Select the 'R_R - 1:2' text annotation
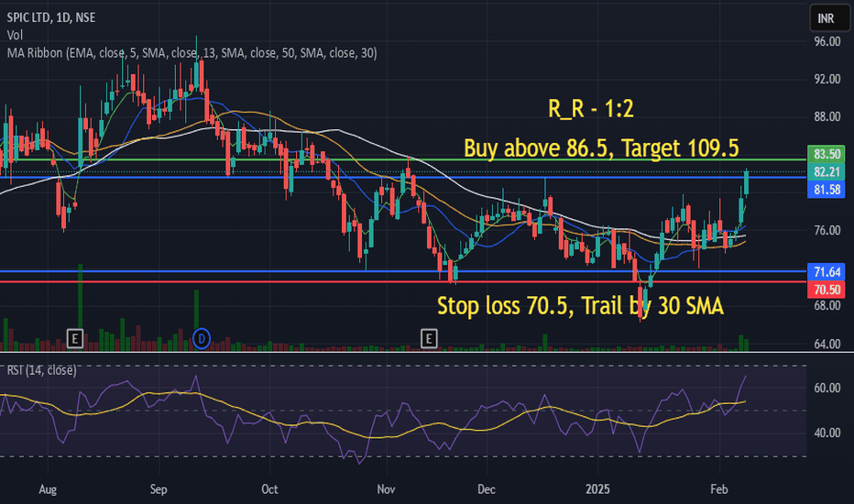854x504 pixels. 591,108
